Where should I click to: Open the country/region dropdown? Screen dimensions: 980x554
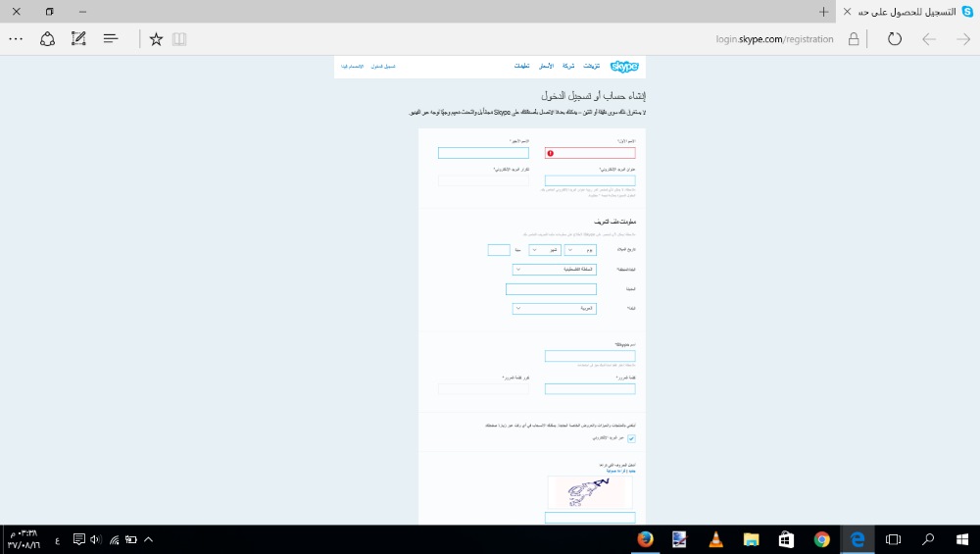coord(555,270)
